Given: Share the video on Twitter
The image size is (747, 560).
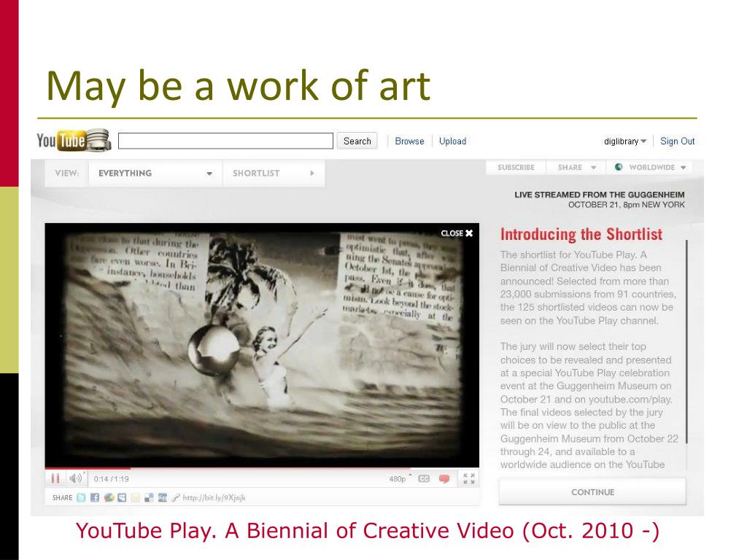Looking at the screenshot, I should click(x=82, y=497).
